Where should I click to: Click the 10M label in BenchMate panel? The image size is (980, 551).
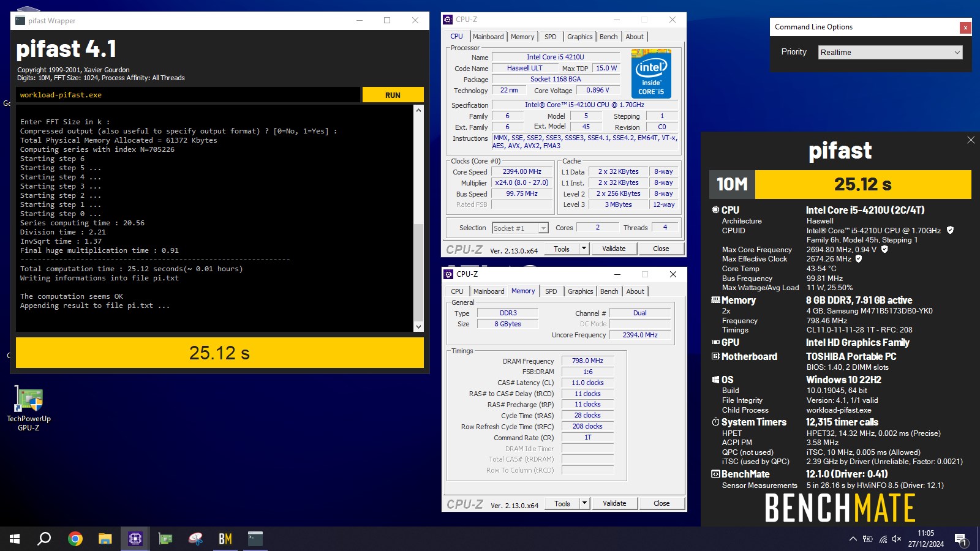pyautogui.click(x=733, y=184)
